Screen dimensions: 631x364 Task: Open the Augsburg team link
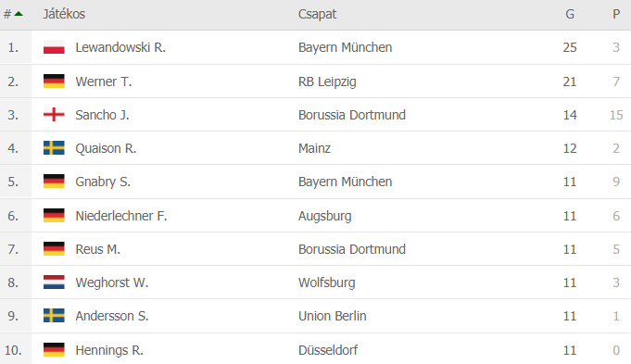point(324,216)
